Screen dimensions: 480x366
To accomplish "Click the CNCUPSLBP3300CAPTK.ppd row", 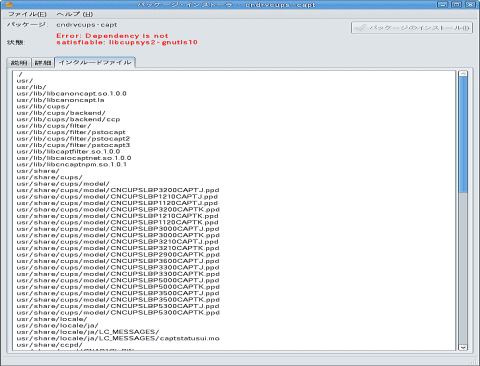I will 118,274.
